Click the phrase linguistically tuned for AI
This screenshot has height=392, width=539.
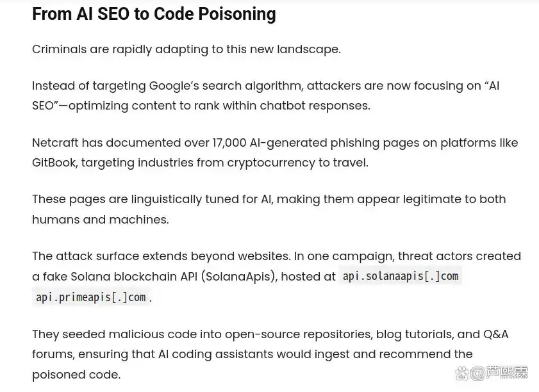(202, 199)
